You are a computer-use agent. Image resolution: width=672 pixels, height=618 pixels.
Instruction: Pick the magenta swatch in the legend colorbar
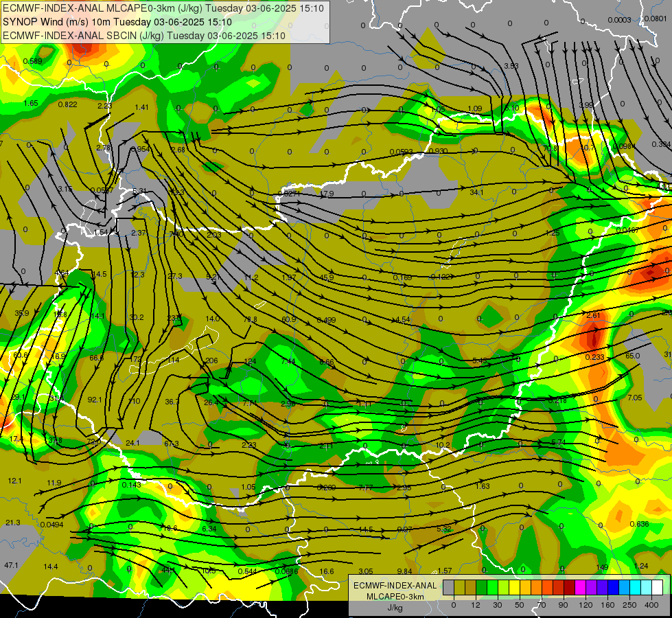(580, 588)
